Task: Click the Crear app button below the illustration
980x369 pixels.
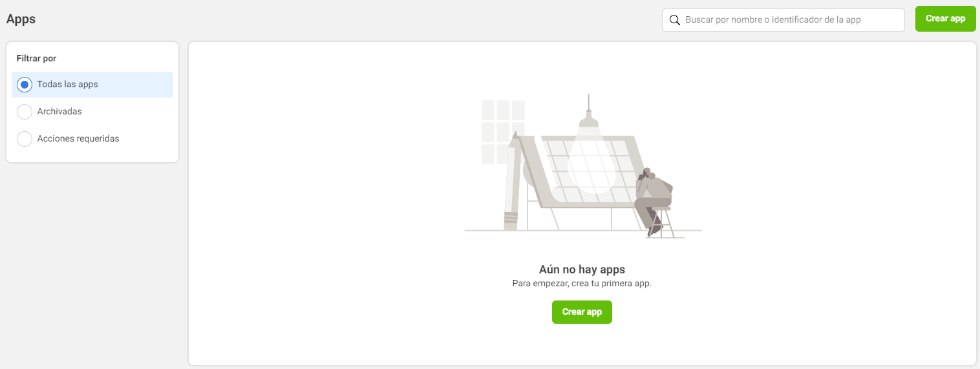Action: [582, 312]
